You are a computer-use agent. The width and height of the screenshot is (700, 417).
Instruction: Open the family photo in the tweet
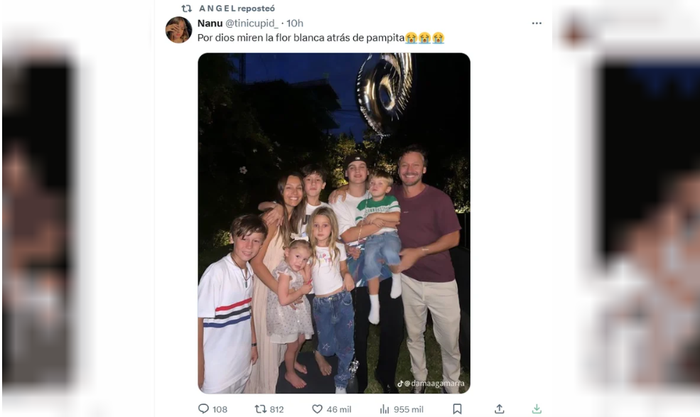[x=333, y=222]
